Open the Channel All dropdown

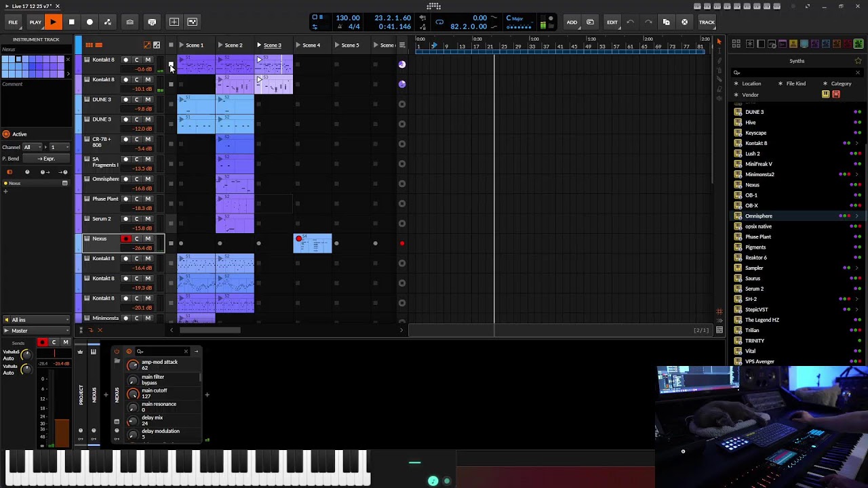tap(32, 147)
